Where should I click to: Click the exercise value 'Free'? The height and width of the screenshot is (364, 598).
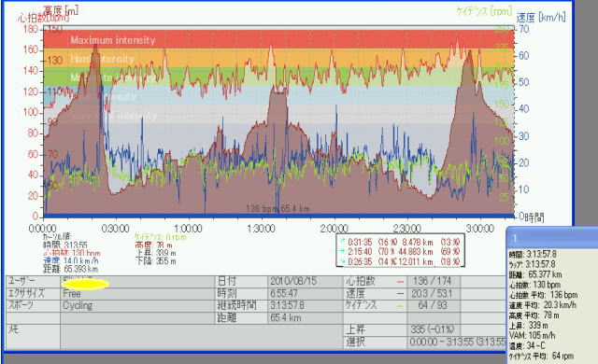[x=72, y=294]
